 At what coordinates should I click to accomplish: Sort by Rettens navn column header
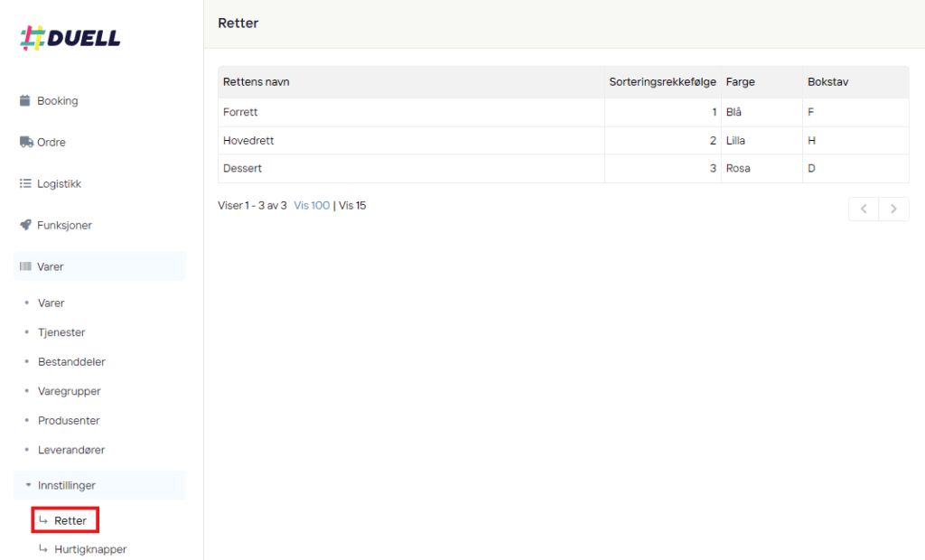[x=256, y=82]
